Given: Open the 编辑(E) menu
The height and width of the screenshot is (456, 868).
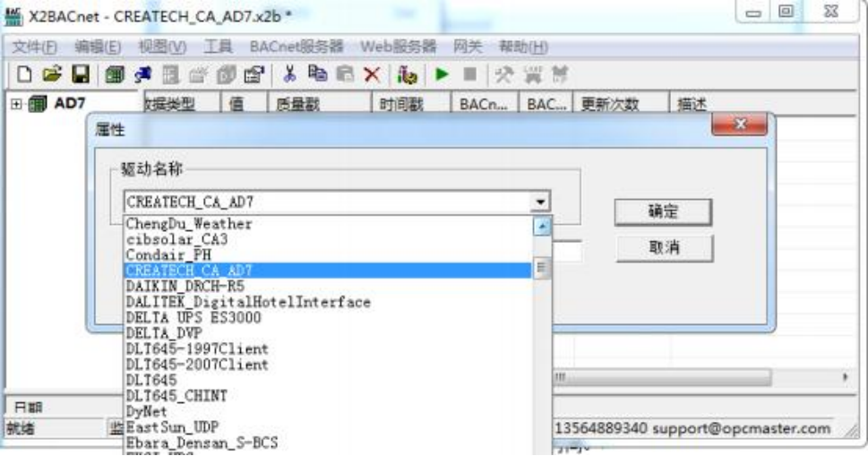Looking at the screenshot, I should tap(98, 47).
